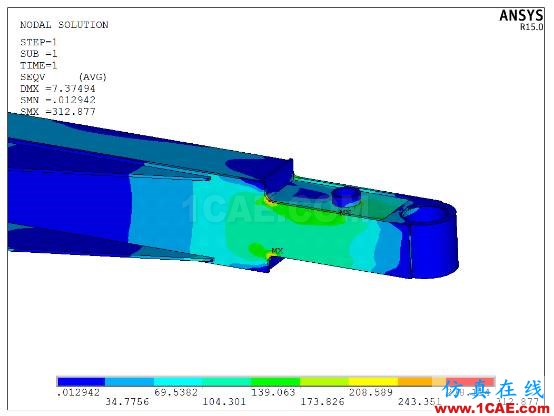Click the www.1CAE.com link
Viewport: 554px width, 416px height.
pyautogui.click(x=492, y=409)
